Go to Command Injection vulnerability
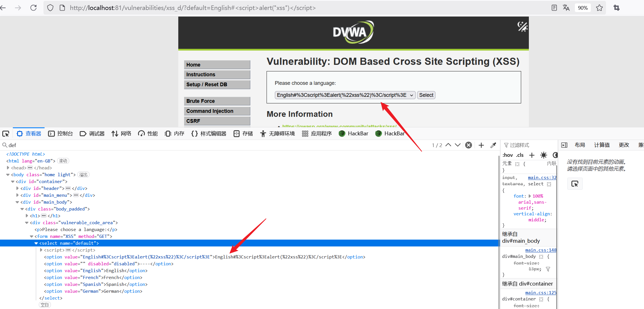644x309 pixels. click(x=217, y=111)
